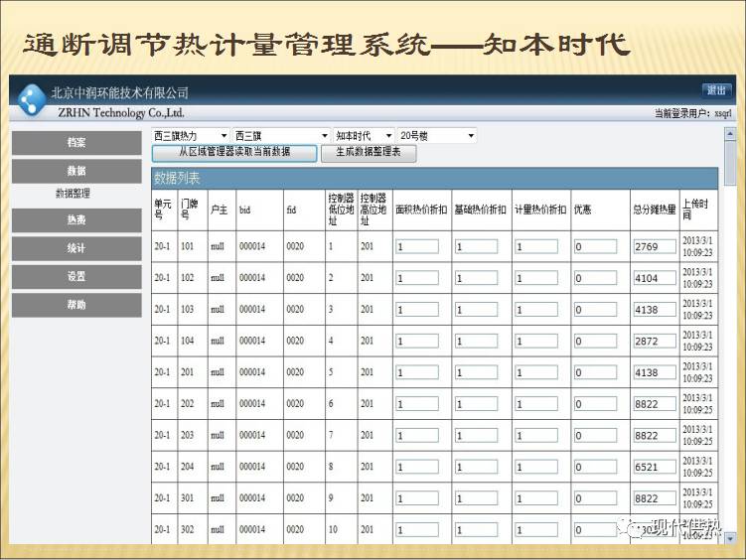Click the 基础热价折扣 column header
Image resolution: width=746 pixels, height=560 pixels.
click(x=482, y=210)
